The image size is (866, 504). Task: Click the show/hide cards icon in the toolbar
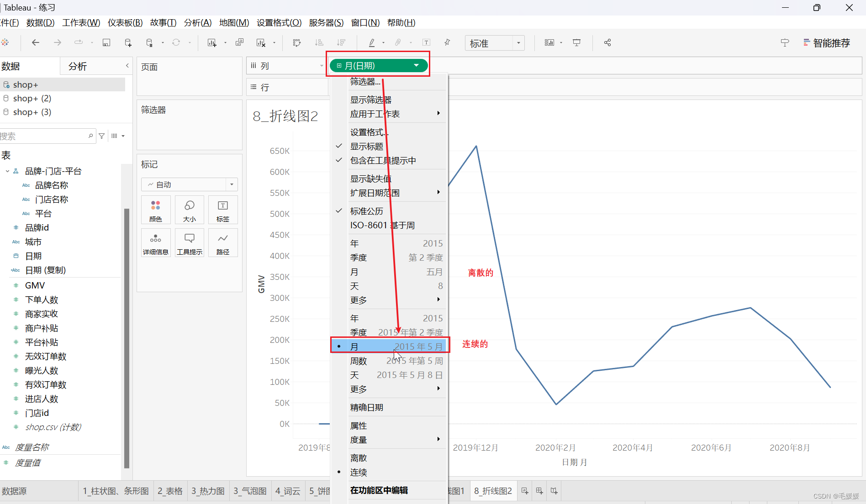pos(549,42)
